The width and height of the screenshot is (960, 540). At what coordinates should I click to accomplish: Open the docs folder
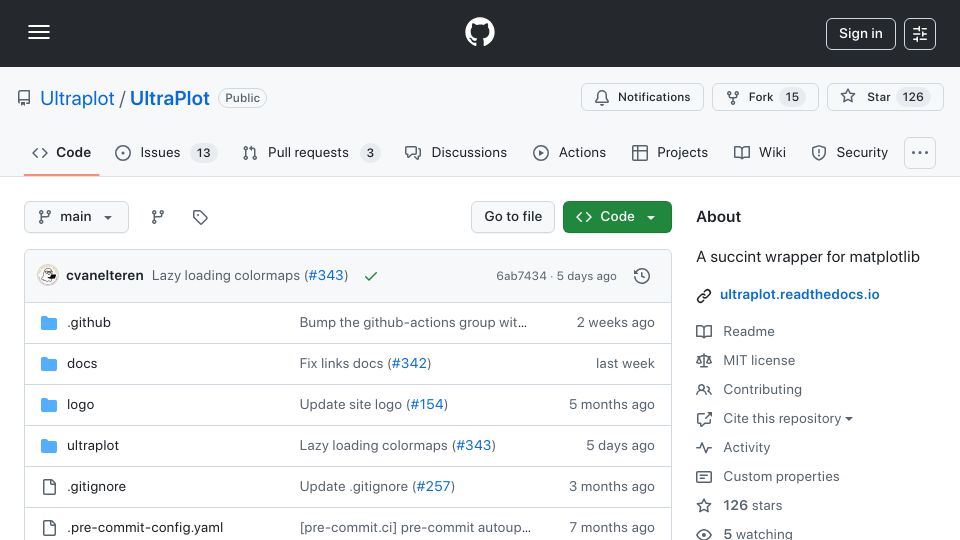82,364
